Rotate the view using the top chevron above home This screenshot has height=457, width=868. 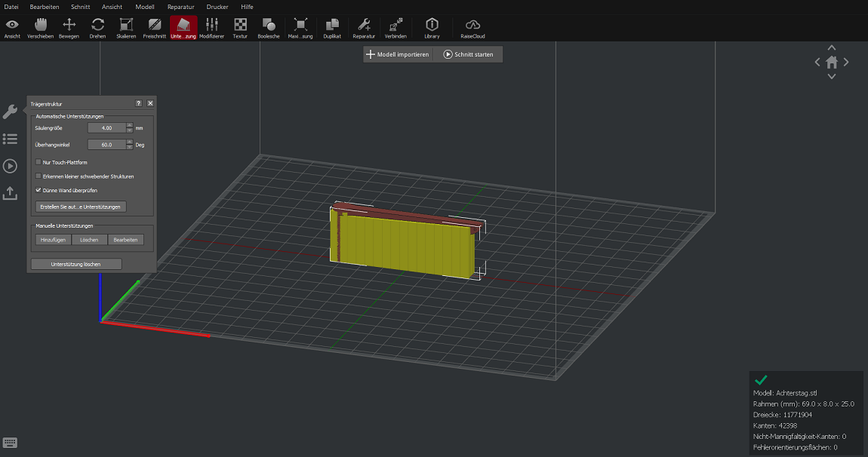point(832,48)
